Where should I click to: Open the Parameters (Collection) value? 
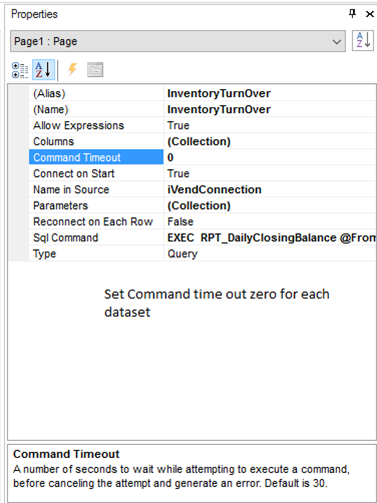click(270, 206)
